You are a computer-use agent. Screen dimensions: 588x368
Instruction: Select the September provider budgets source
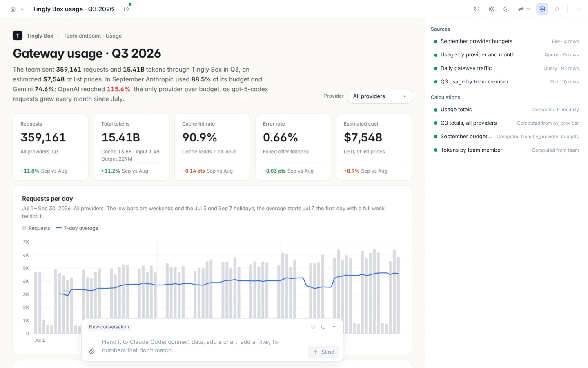tap(506, 41)
